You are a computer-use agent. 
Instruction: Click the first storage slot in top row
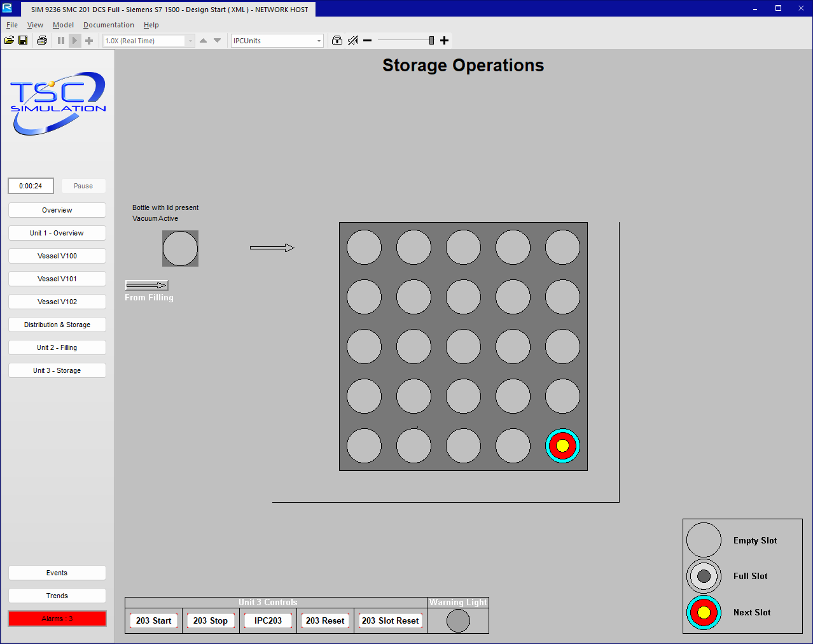coord(364,247)
